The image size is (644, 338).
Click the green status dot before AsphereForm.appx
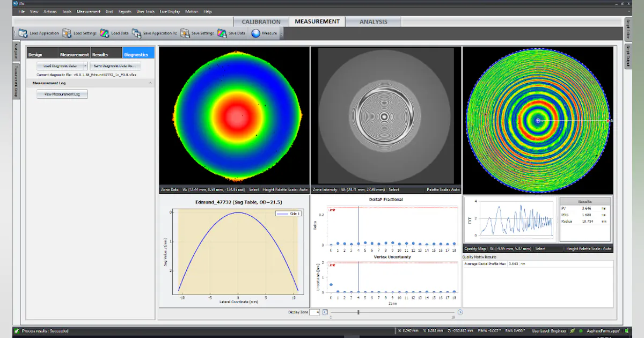tap(581, 331)
